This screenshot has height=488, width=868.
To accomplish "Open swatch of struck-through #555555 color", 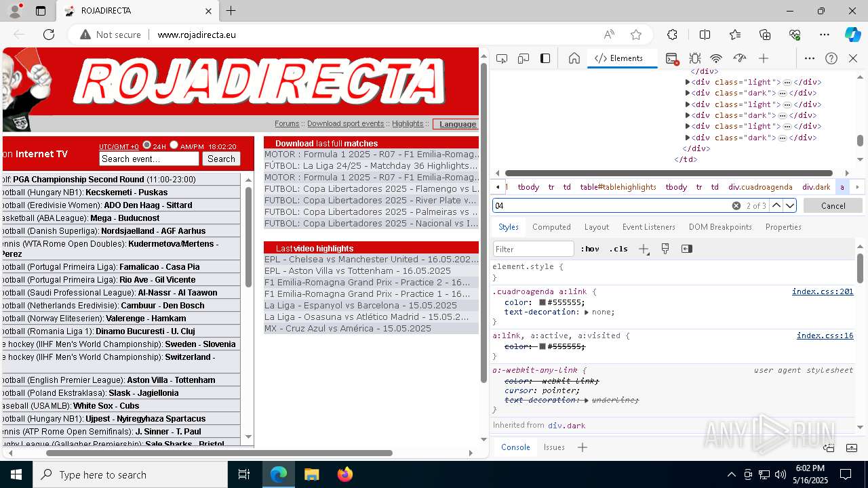I will point(542,346).
